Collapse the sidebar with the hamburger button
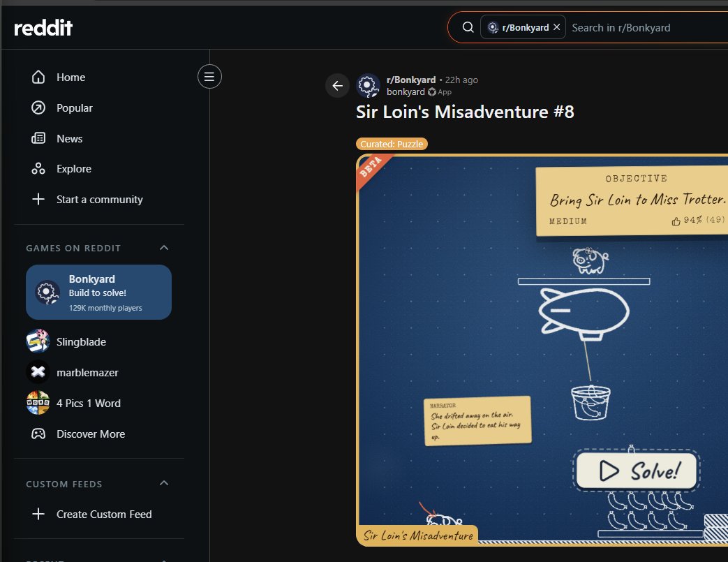This screenshot has width=728, height=562. (209, 77)
